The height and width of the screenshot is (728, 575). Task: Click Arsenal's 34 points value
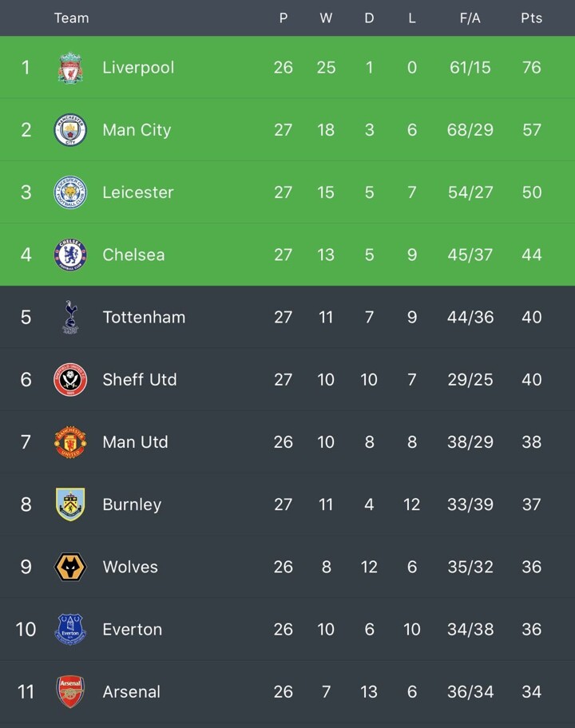531,691
